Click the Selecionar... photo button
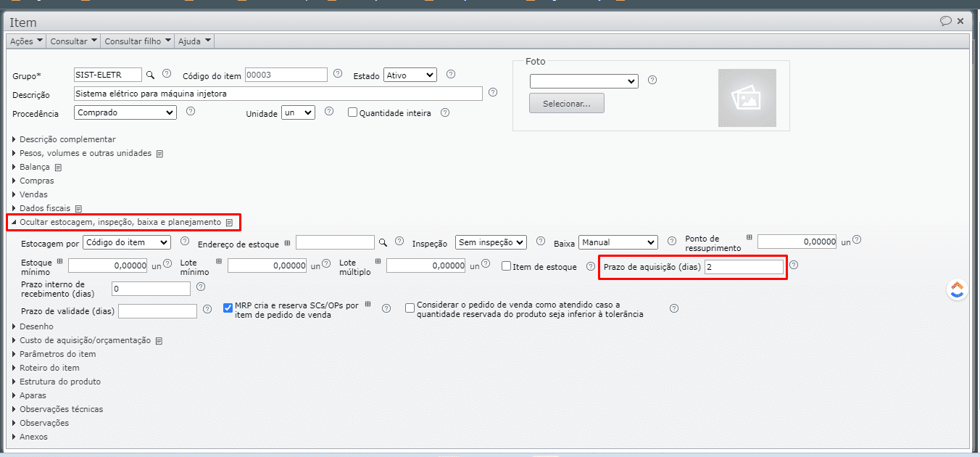This screenshot has width=980, height=457. pyautogui.click(x=567, y=103)
